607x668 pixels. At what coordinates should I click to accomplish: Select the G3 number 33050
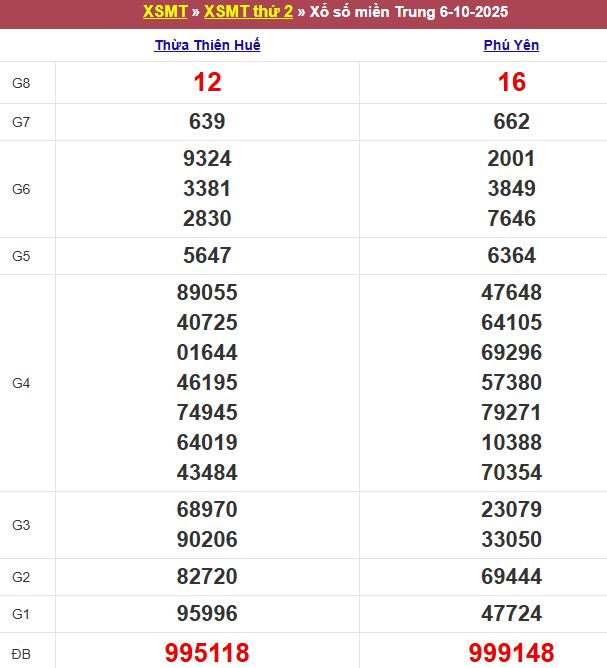511,539
